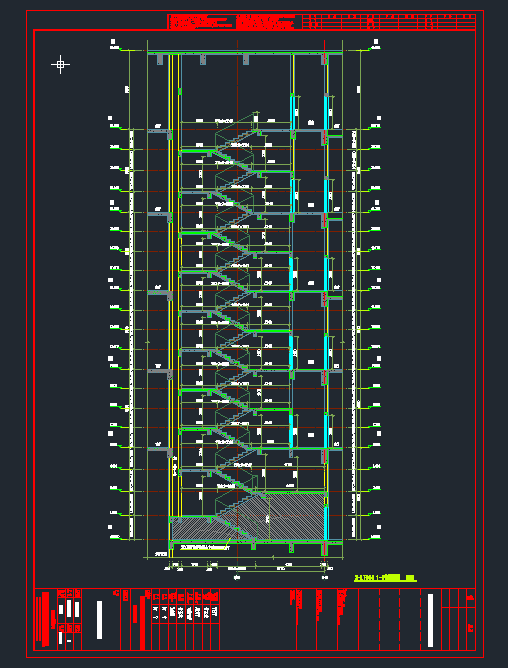Click the outer red sheet border at the bottom edge
The image size is (508, 668).
pos(255,657)
